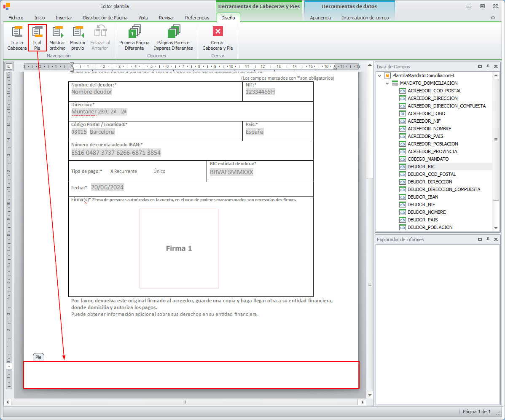Click the Ir al Pie icon
The height and width of the screenshot is (420, 505).
coord(37,33)
